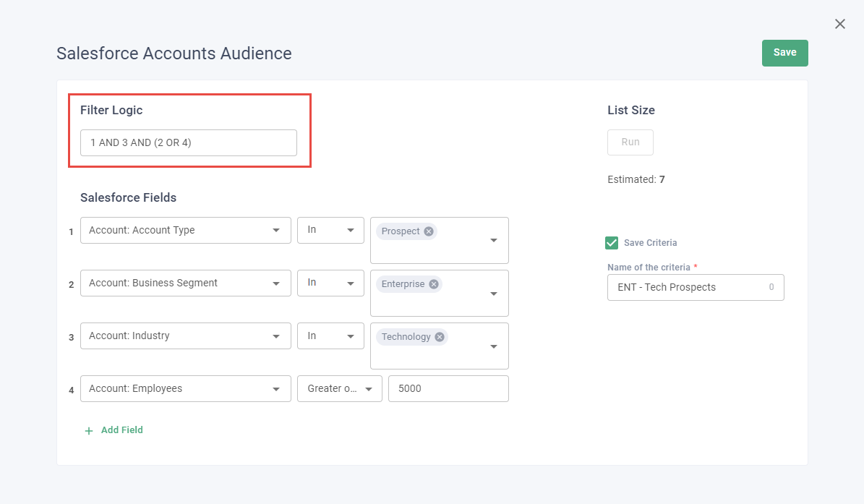Remove the Prospect chip from Account Type
This screenshot has height=504, width=864.
(429, 231)
